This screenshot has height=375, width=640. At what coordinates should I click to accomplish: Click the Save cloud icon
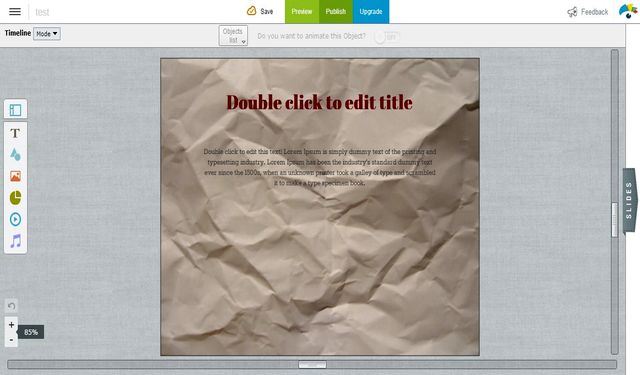[x=251, y=11]
